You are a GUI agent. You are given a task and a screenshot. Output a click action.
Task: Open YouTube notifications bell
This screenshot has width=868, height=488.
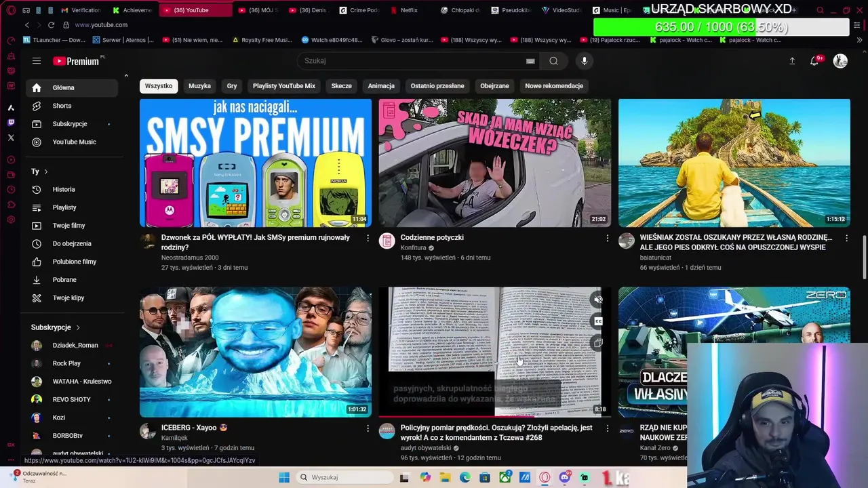[x=815, y=61]
